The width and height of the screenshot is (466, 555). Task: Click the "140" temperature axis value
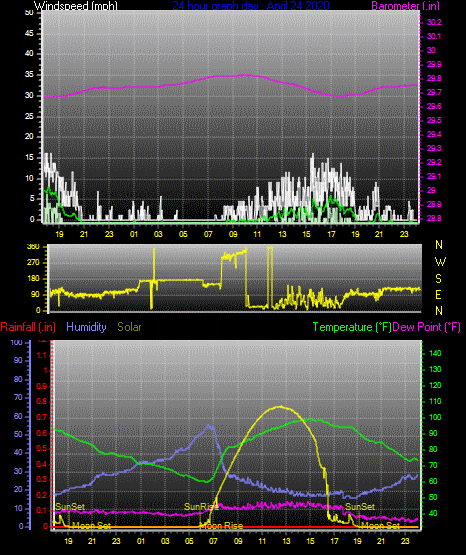coord(435,353)
